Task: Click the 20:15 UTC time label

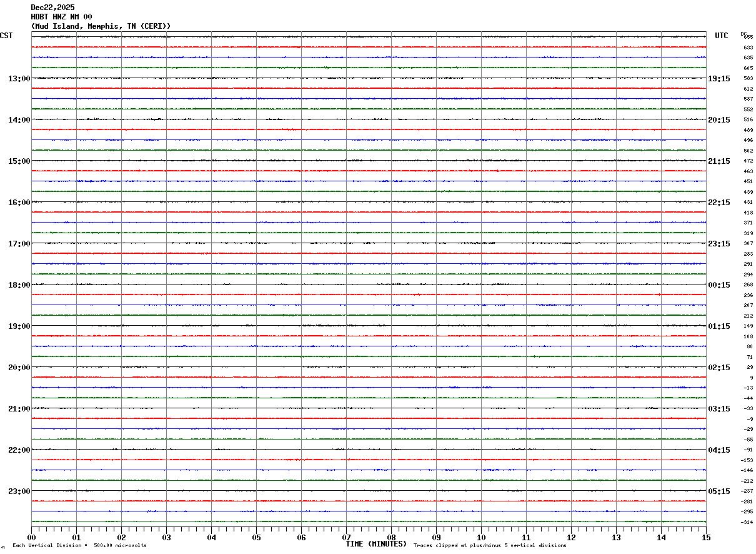Action: [719, 120]
